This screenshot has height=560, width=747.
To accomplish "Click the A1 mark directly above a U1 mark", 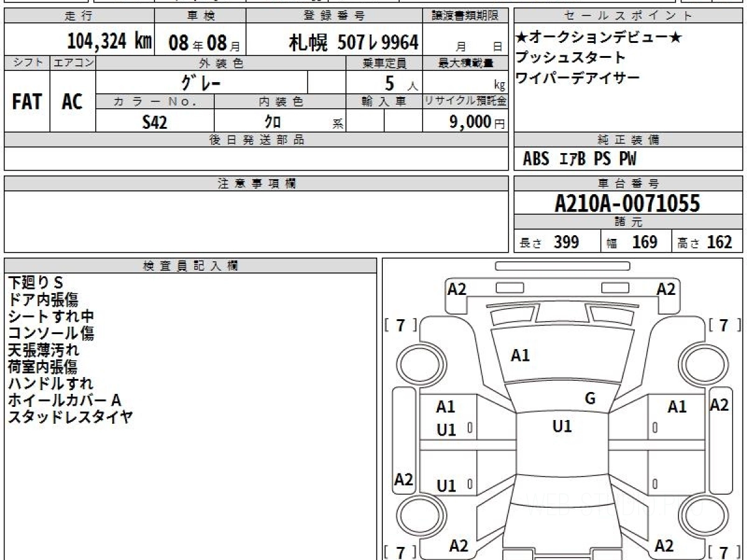I will 446,408.
